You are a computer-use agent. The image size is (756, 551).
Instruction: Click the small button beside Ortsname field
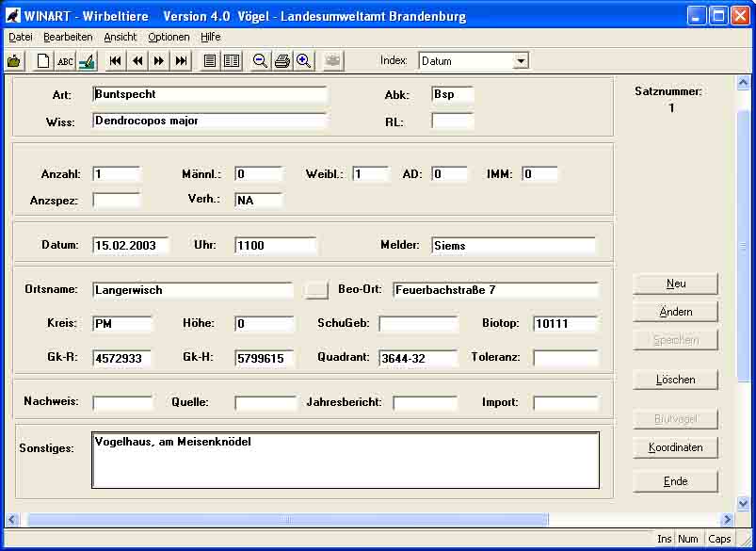[x=316, y=290]
